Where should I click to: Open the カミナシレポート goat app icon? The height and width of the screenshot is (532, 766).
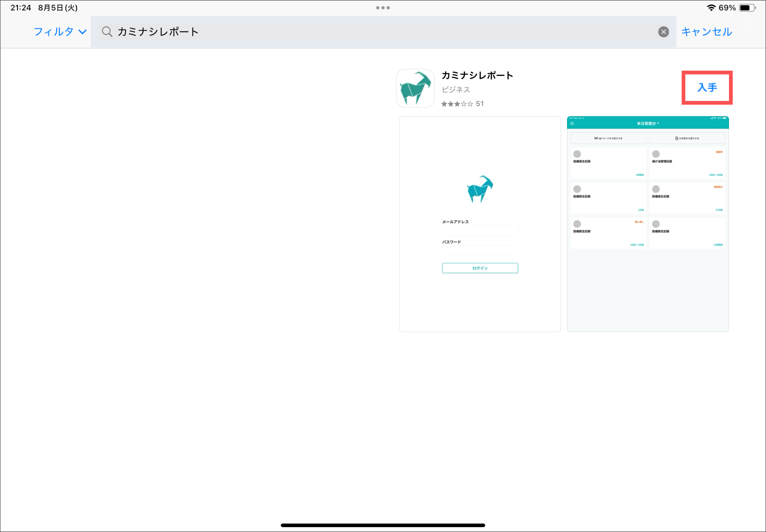415,88
